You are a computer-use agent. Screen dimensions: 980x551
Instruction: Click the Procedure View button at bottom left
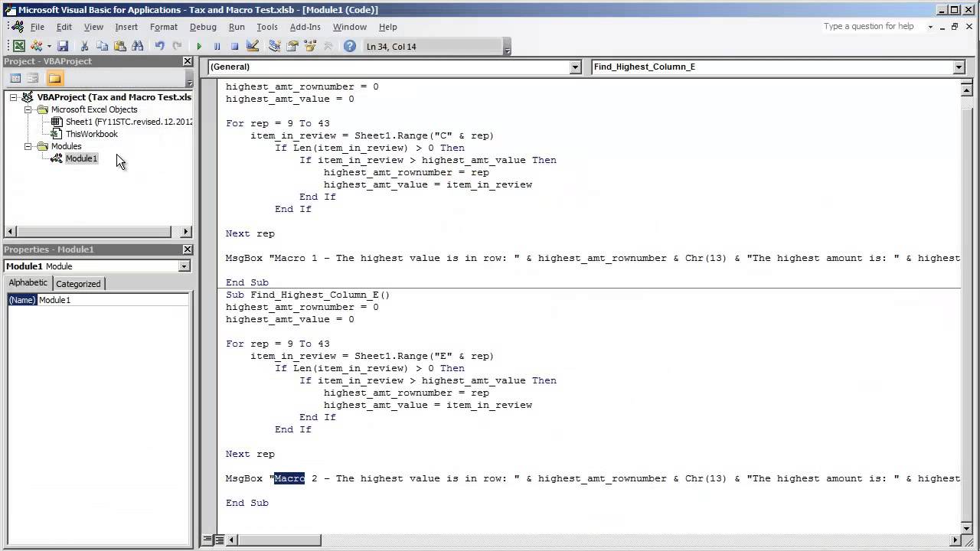pos(207,540)
